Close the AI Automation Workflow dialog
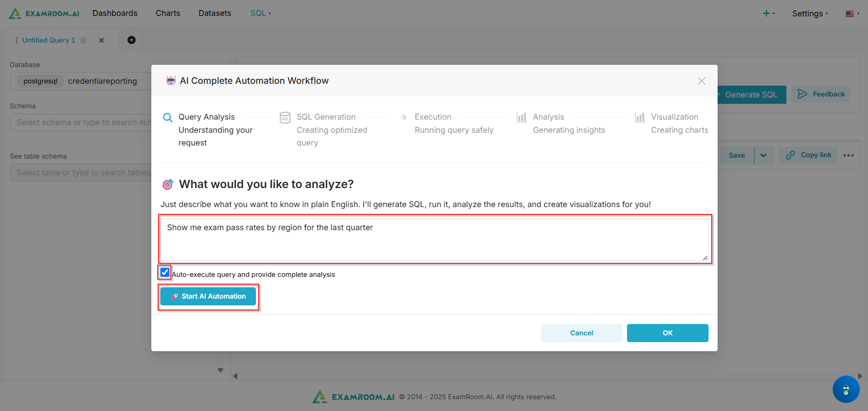Viewport: 868px width, 411px height. [x=701, y=81]
